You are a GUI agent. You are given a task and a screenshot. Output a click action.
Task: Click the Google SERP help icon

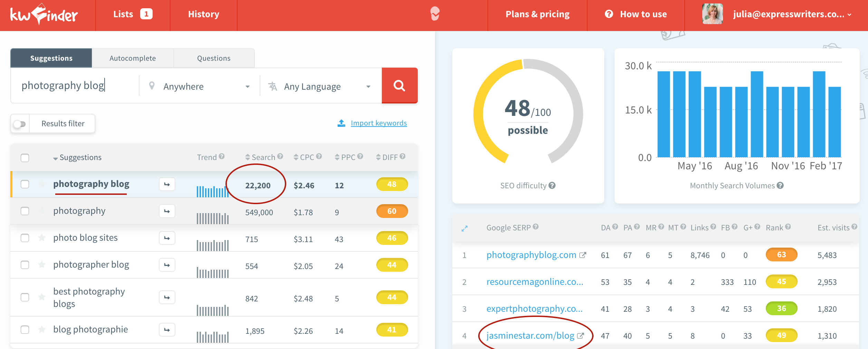pyautogui.click(x=536, y=227)
